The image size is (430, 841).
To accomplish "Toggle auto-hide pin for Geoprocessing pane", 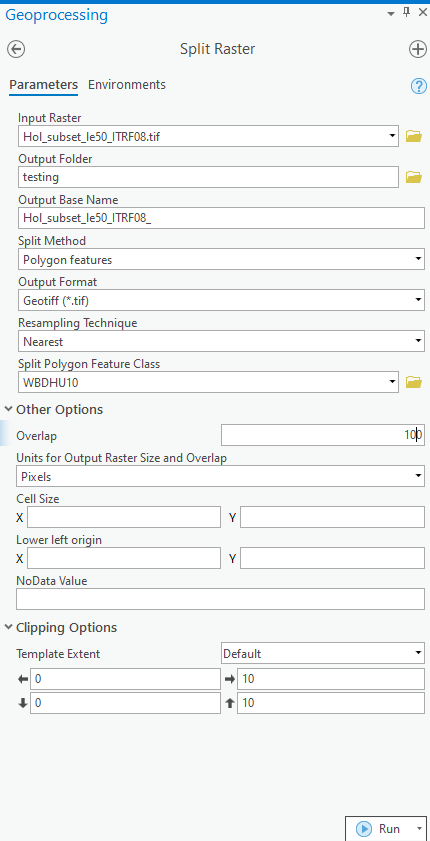I will pos(406,12).
